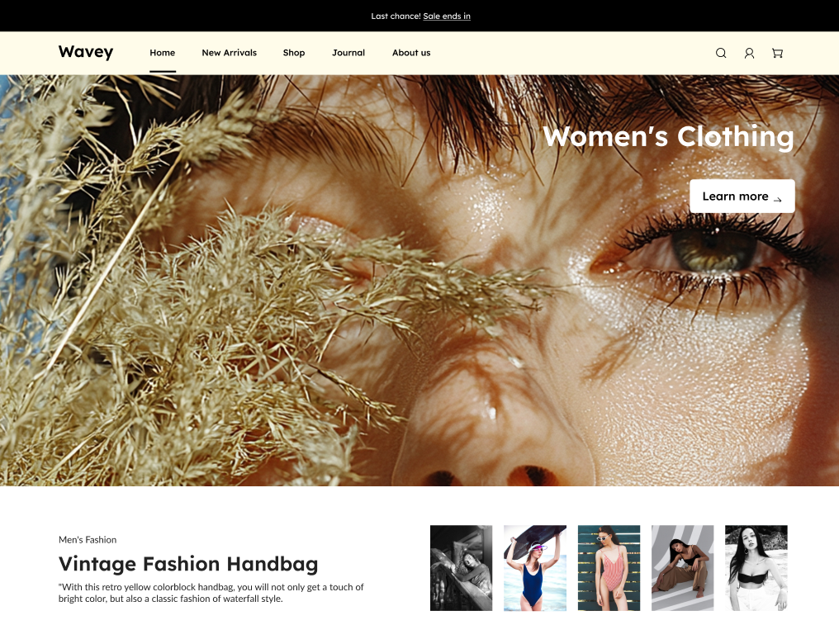Open the Shop menu item
This screenshot has height=644, width=839.
coord(294,53)
